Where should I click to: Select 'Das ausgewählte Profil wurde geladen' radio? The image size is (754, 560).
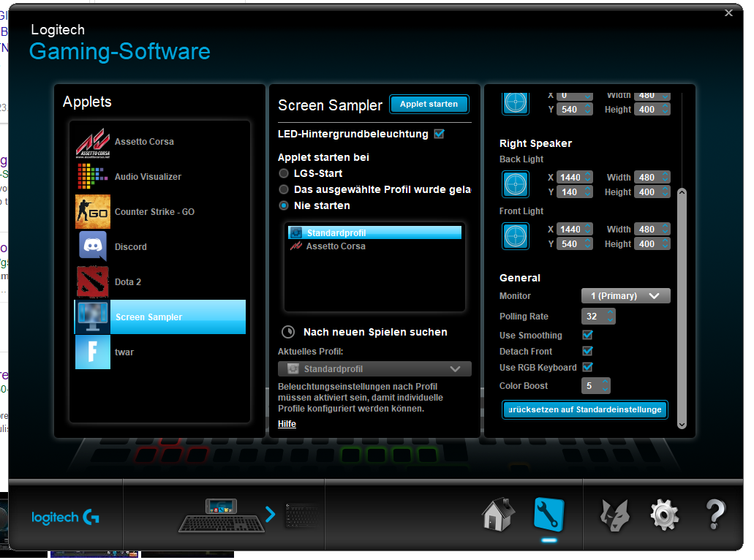tap(284, 189)
